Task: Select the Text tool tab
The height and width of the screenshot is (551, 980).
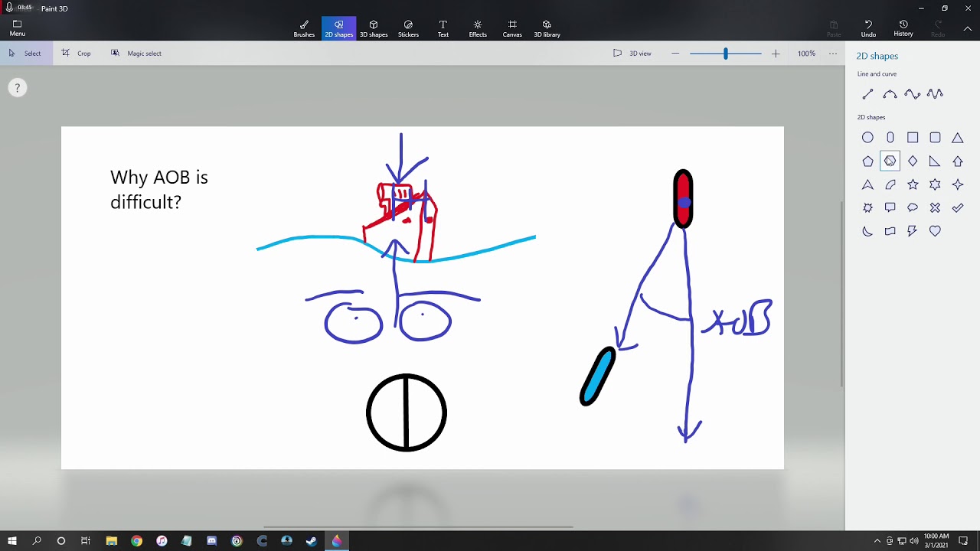Action: [x=443, y=28]
